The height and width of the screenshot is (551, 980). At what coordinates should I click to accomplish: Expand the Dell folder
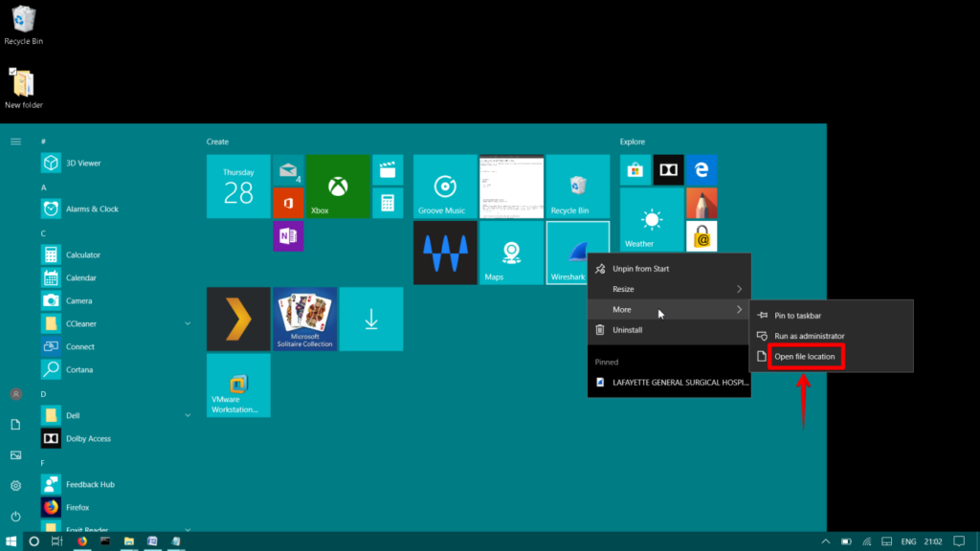coord(188,415)
